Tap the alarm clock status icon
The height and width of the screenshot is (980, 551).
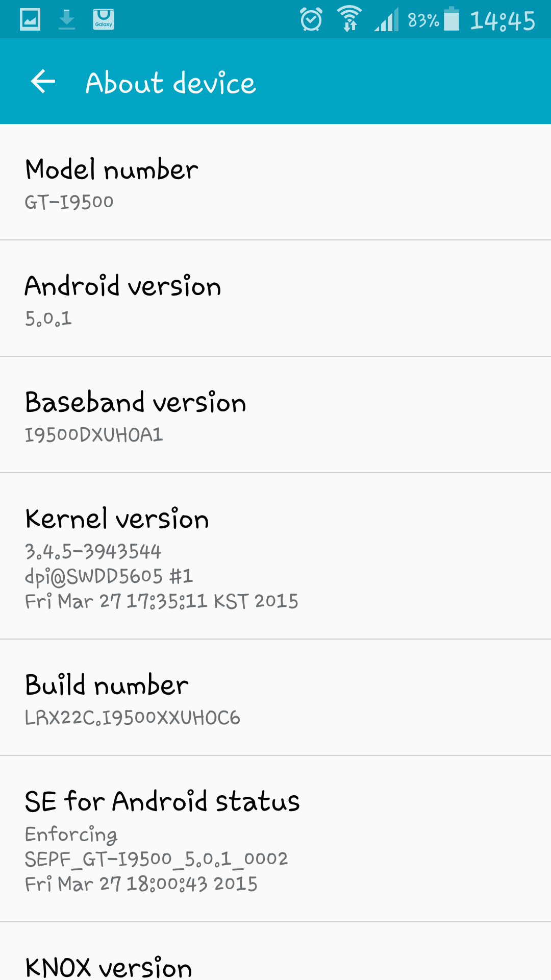311,19
